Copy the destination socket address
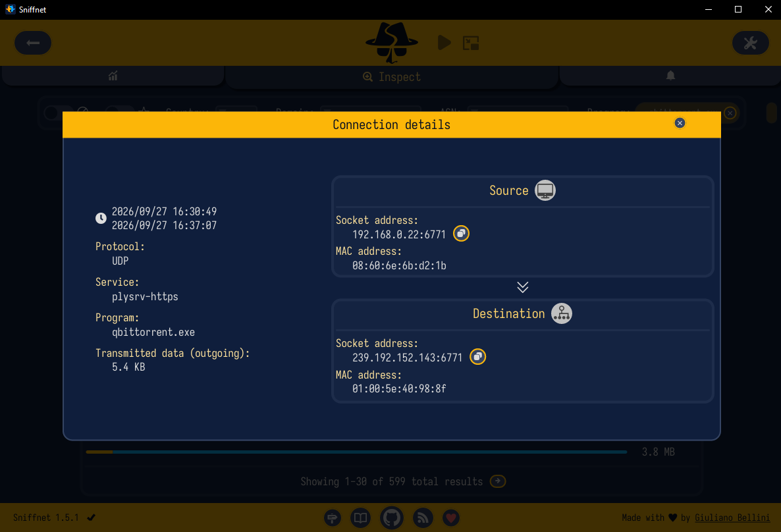 coord(477,357)
